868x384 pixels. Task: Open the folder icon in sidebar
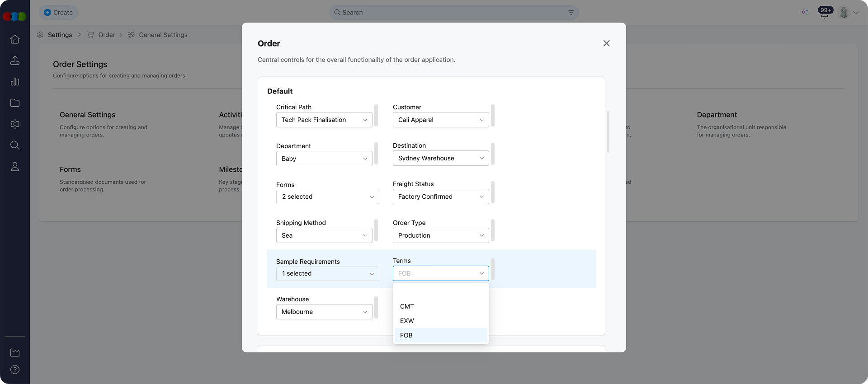[x=15, y=103]
